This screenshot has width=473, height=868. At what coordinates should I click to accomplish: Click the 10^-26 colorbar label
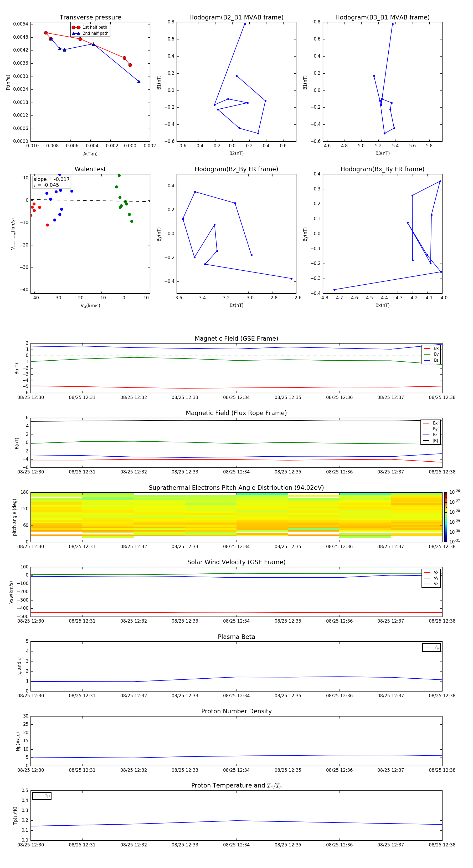(455, 492)
